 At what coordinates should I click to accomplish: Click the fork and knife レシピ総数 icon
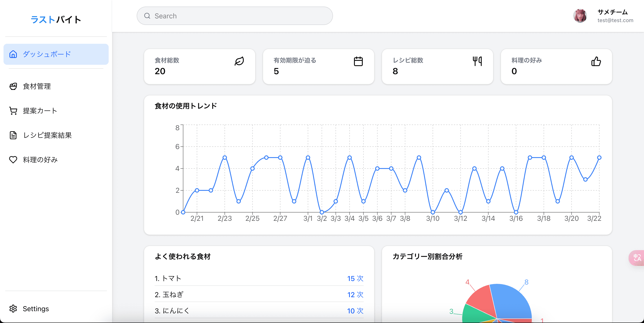(x=477, y=61)
